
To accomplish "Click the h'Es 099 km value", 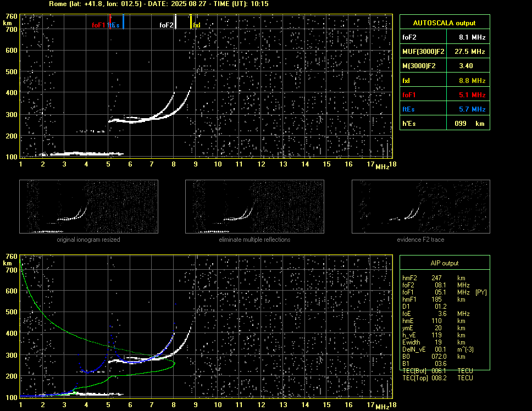I will pyautogui.click(x=469, y=124).
